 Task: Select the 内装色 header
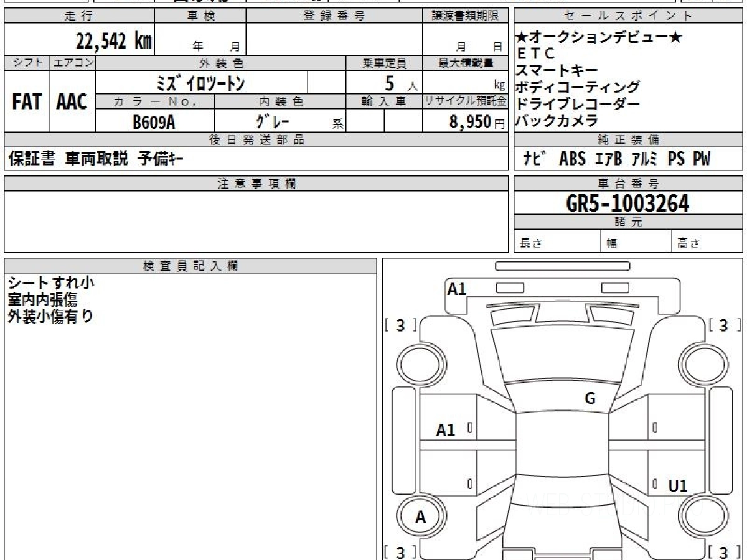pyautogui.click(x=280, y=101)
